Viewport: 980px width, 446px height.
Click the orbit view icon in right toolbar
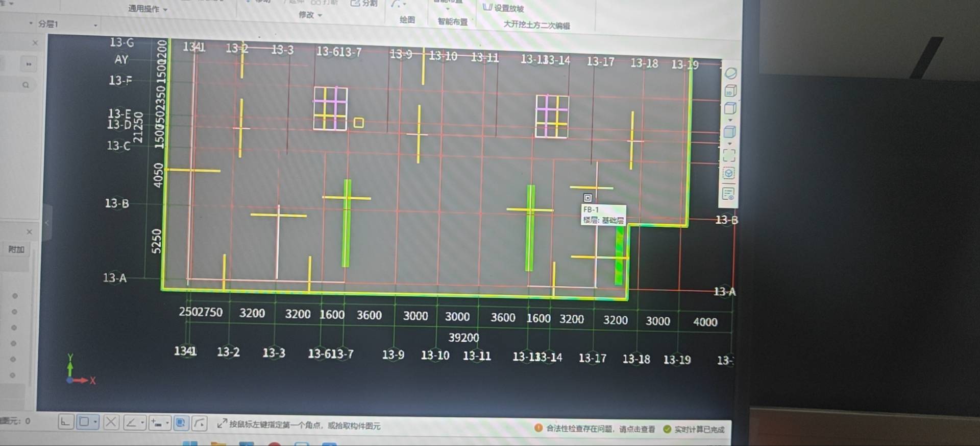730,74
